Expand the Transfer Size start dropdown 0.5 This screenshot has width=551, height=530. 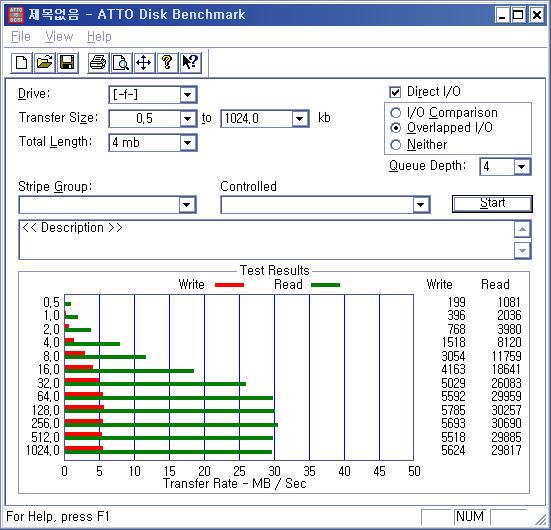[x=188, y=119]
